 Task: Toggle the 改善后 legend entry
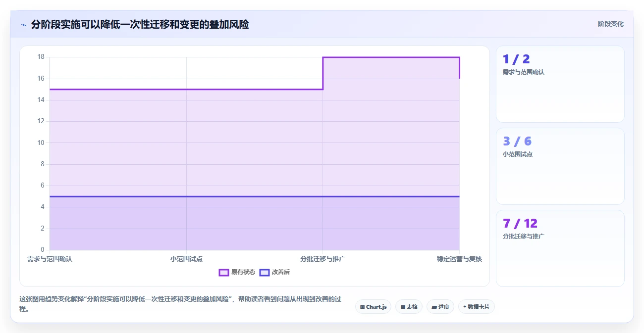(274, 272)
